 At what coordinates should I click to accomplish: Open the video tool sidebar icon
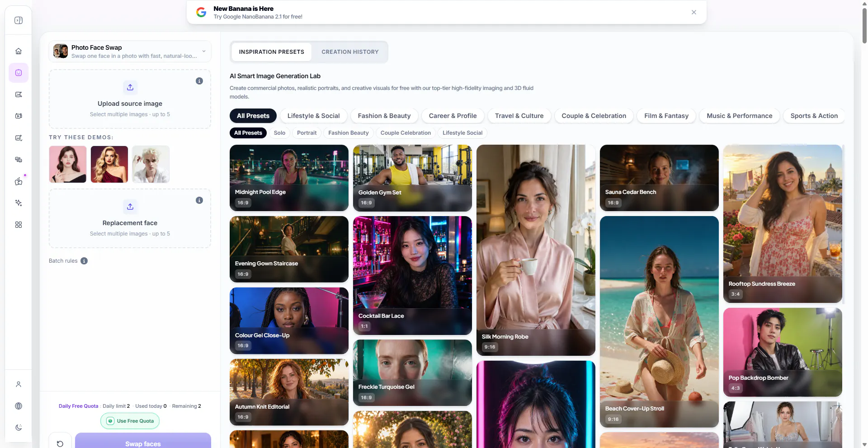[x=19, y=116]
